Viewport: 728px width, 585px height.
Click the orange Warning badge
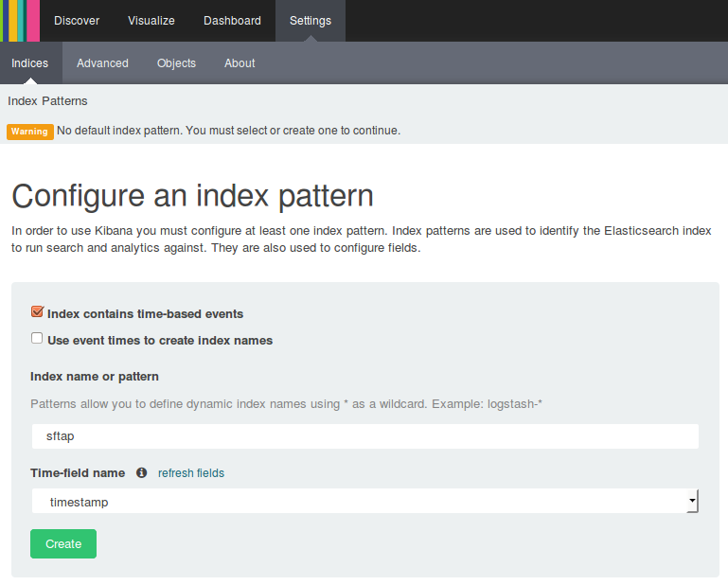click(29, 132)
